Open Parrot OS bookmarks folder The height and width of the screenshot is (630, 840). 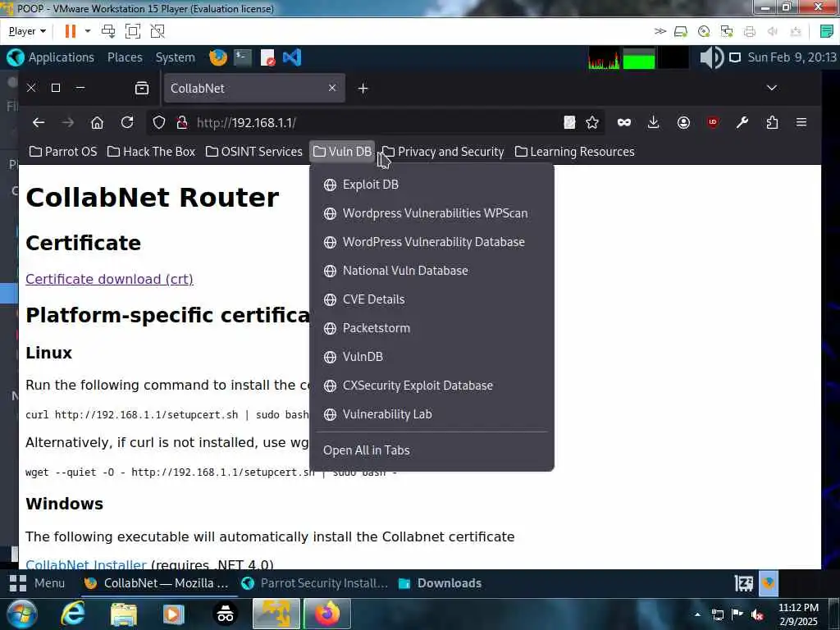(63, 152)
